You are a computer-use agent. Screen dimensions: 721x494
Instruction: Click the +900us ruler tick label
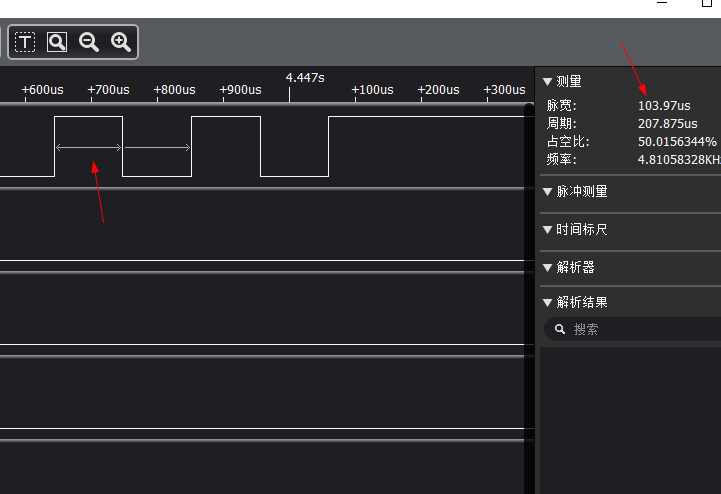[240, 90]
